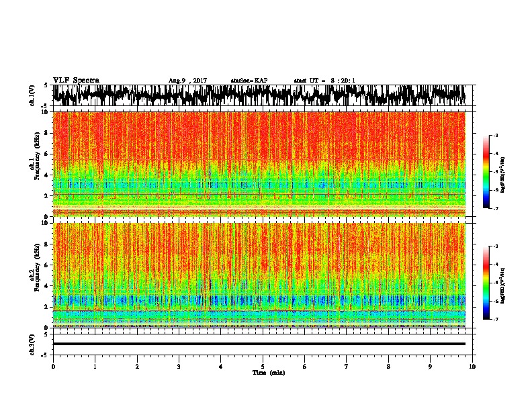
Task: Click the ch.3 flat black voltage trace
Action: click(259, 344)
